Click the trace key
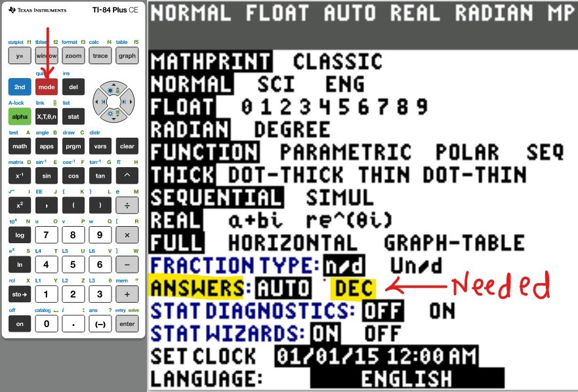578x392 pixels. [100, 56]
